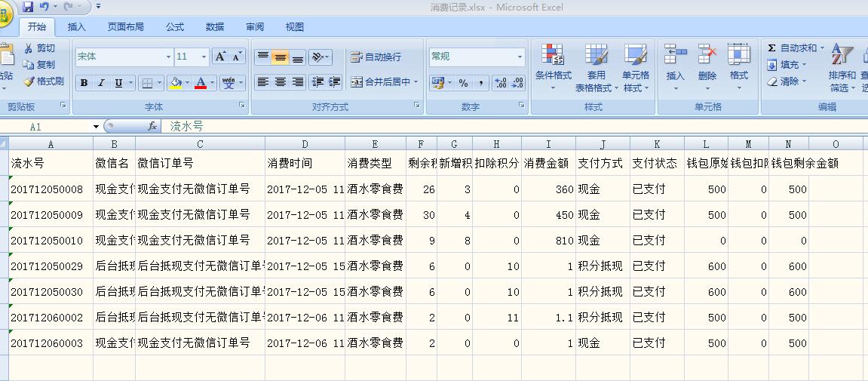Click the formula bar showing 流水号
The image size is (868, 381).
tap(515, 127)
